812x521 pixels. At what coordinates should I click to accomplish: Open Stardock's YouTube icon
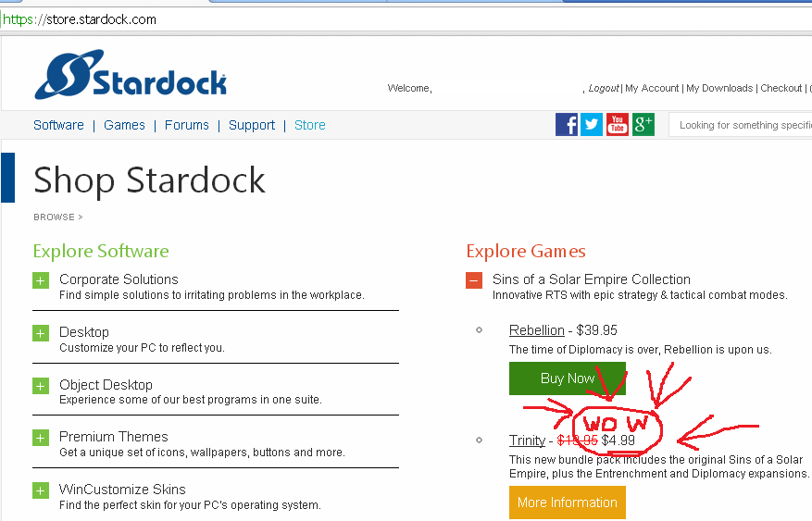(x=618, y=125)
